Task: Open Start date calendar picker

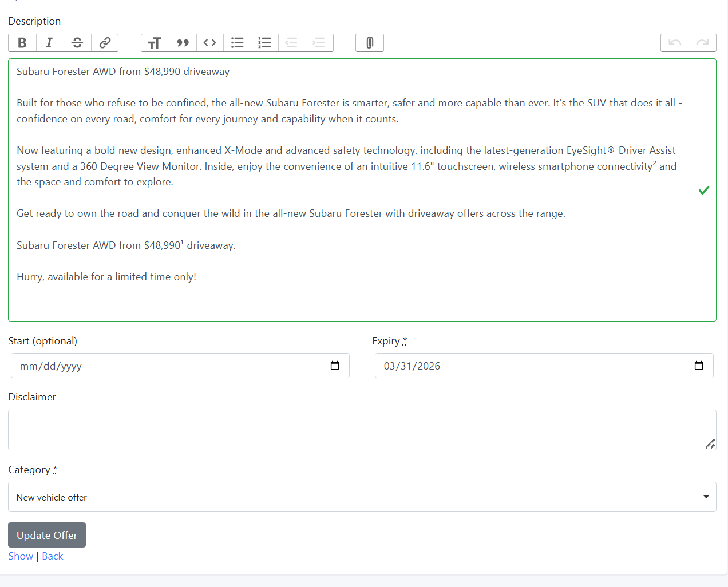Action: tap(335, 366)
